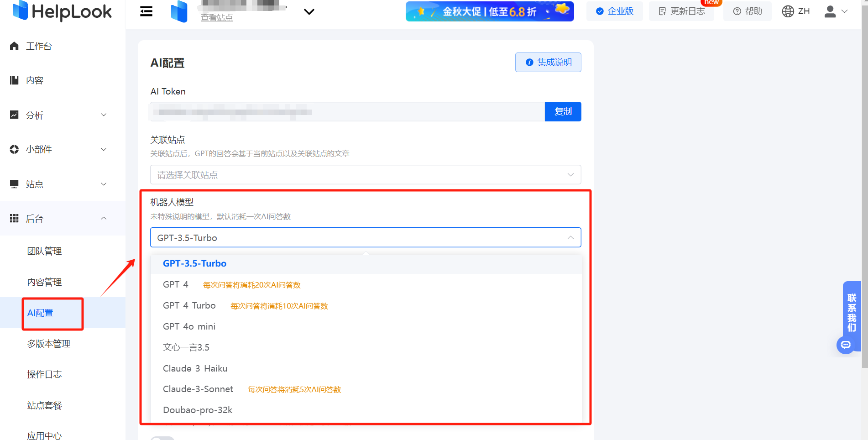The width and height of the screenshot is (868, 440).
Task: Click the blue site logo icon
Action: (x=179, y=11)
